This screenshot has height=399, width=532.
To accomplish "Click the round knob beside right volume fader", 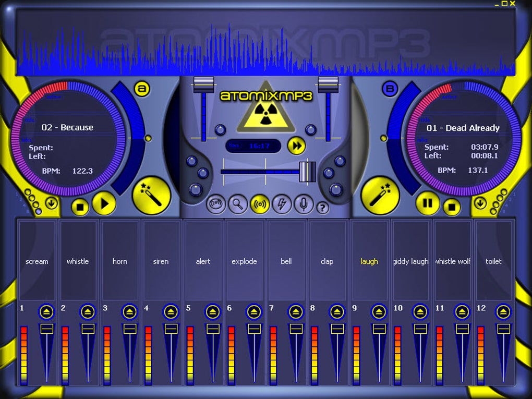I will click(x=311, y=129).
